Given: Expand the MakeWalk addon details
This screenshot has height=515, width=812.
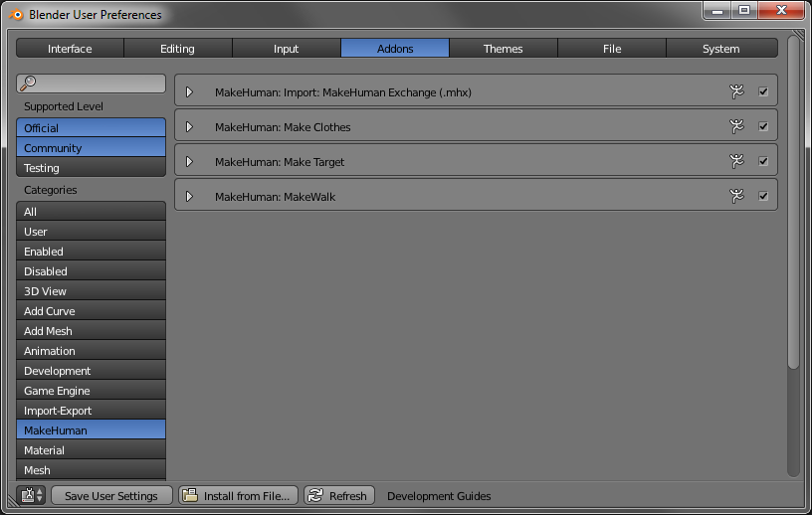Looking at the screenshot, I should pos(189,196).
